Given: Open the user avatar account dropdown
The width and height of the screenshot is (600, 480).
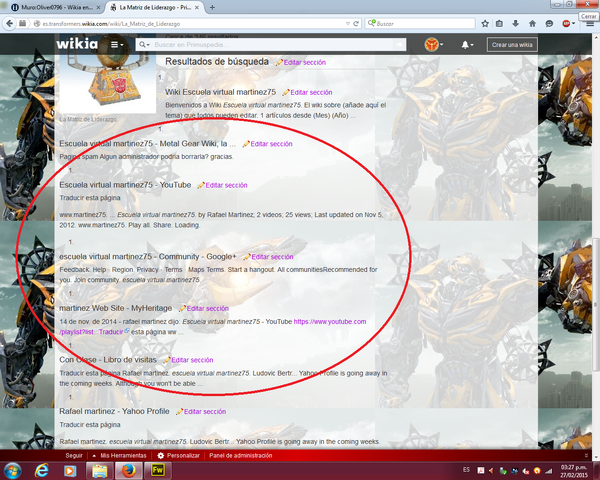Looking at the screenshot, I should (434, 44).
